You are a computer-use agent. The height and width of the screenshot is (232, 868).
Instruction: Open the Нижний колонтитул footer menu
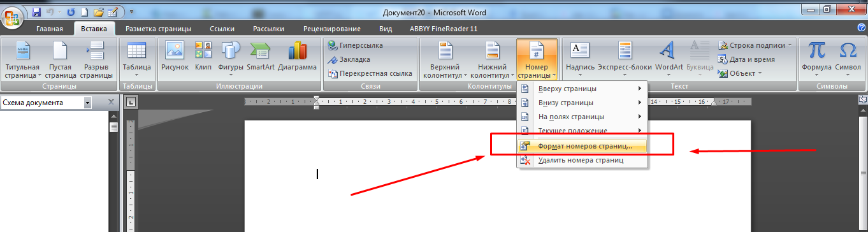click(492, 59)
